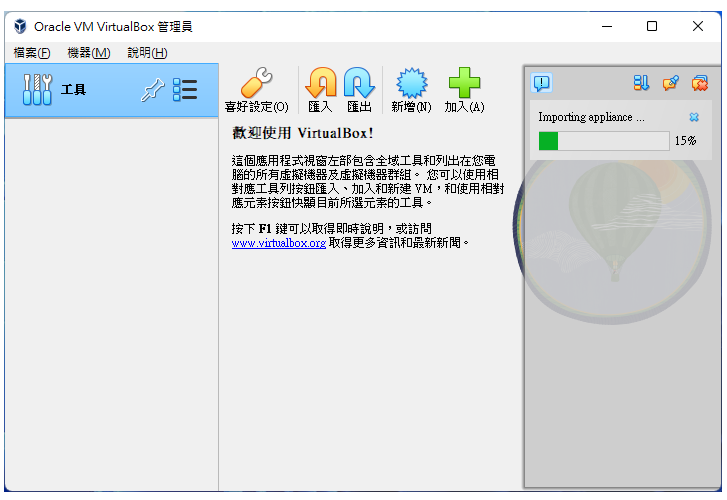Click the keep finished progresses pin icon
Viewport: 727px width, 500px height.
point(670,83)
